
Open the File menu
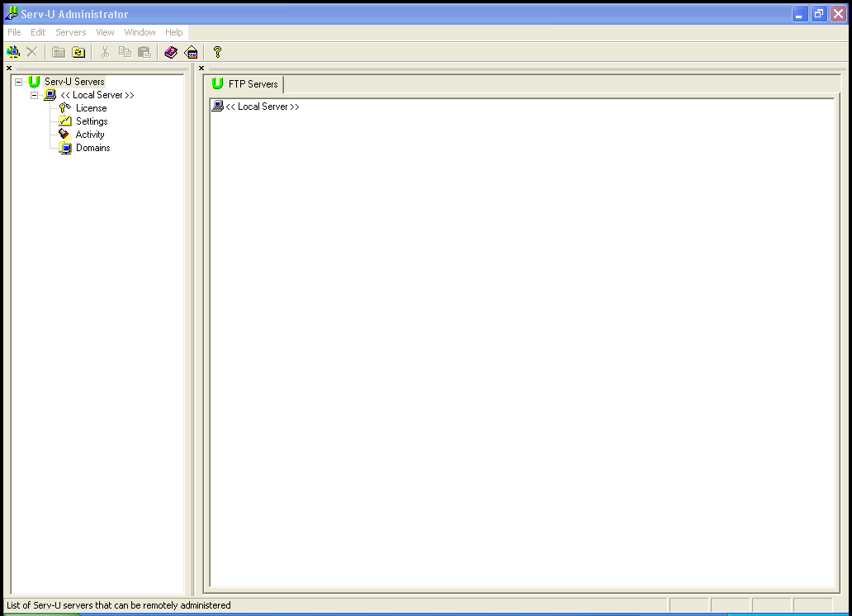(x=14, y=33)
